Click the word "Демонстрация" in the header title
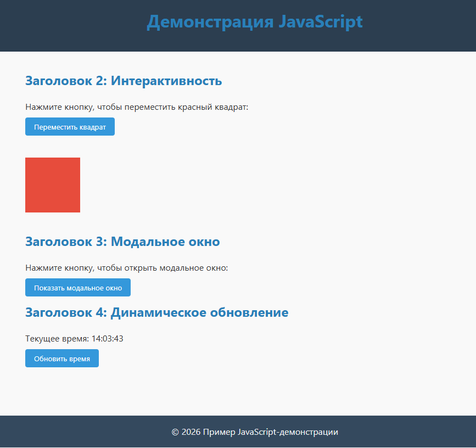The width and height of the screenshot is (476, 448). coord(210,22)
